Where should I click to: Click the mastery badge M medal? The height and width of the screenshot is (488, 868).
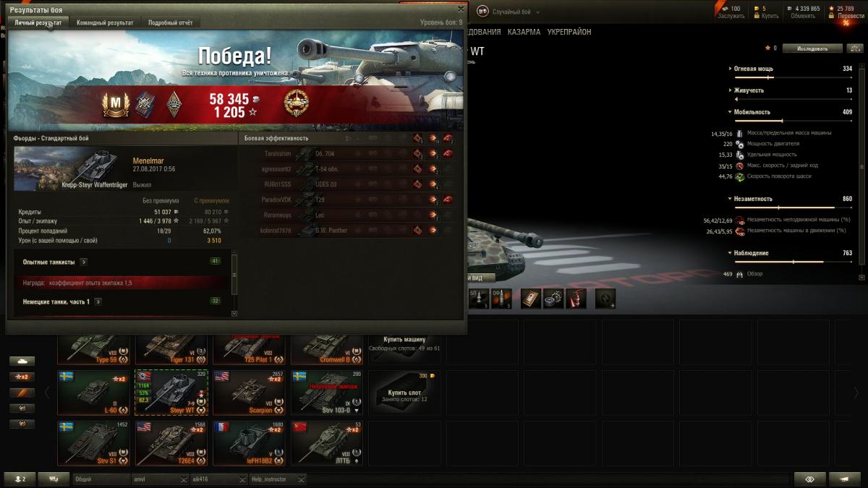pyautogui.click(x=114, y=106)
